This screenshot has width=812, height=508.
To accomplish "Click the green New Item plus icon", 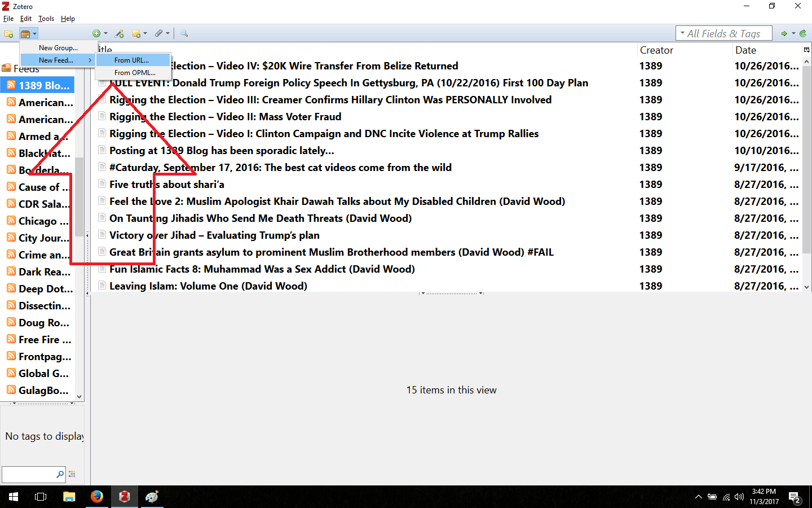I will [96, 34].
